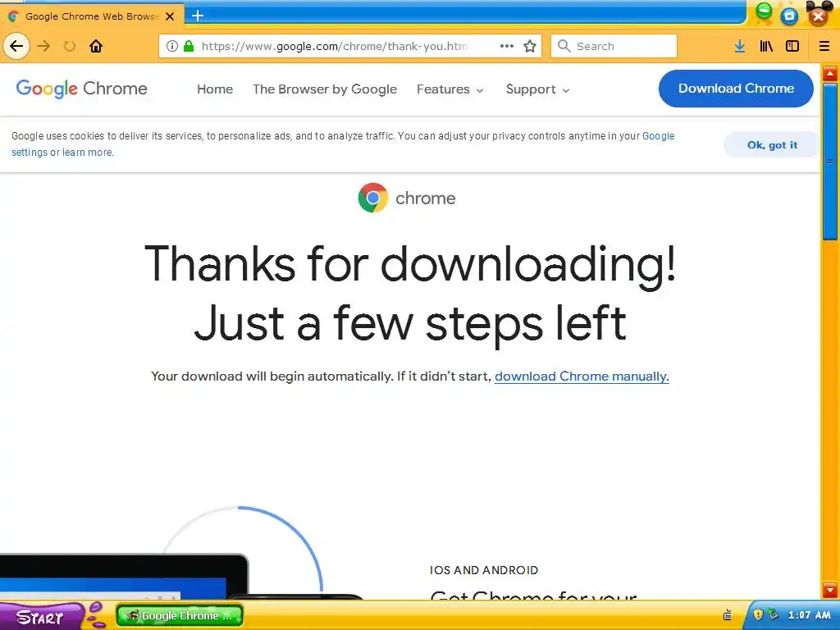Select the Google Chrome taskbar button

(x=180, y=615)
